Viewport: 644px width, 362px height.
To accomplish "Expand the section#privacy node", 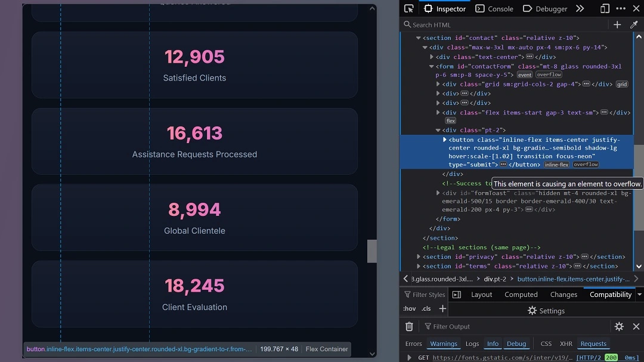I will (x=419, y=256).
